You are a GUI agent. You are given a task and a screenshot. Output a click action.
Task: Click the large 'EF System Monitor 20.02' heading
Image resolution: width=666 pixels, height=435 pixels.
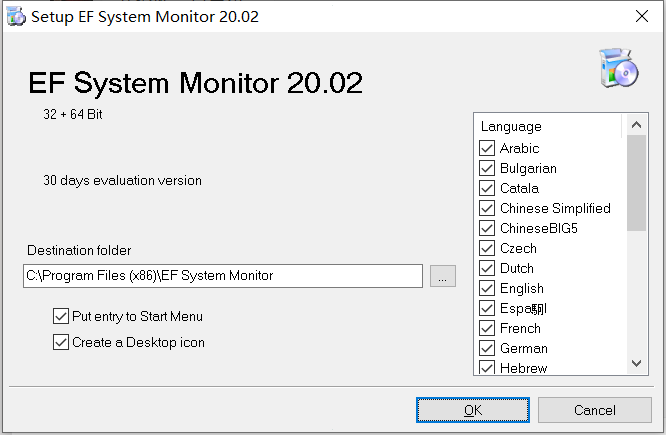195,82
